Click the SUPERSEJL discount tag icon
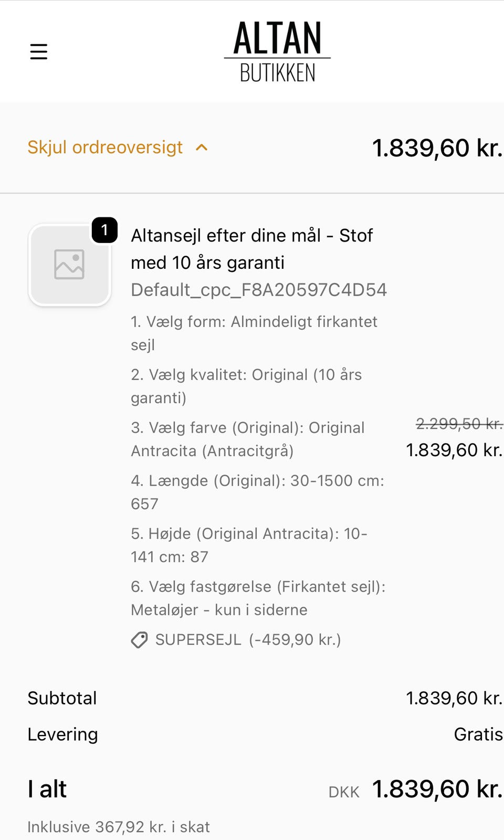Viewport: 504px width, 840px height. [x=139, y=640]
